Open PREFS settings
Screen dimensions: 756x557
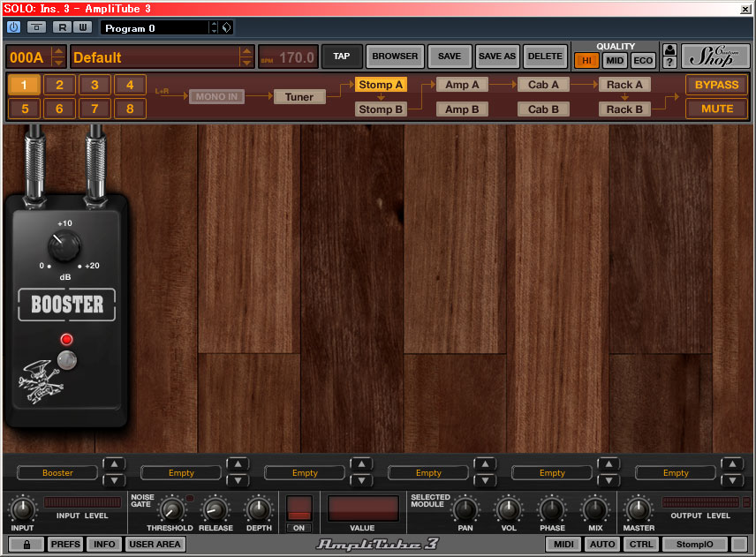click(65, 545)
